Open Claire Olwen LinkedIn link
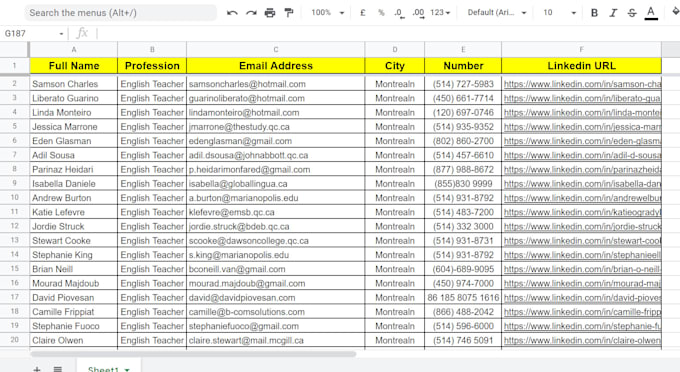The width and height of the screenshot is (680, 372). click(x=582, y=340)
